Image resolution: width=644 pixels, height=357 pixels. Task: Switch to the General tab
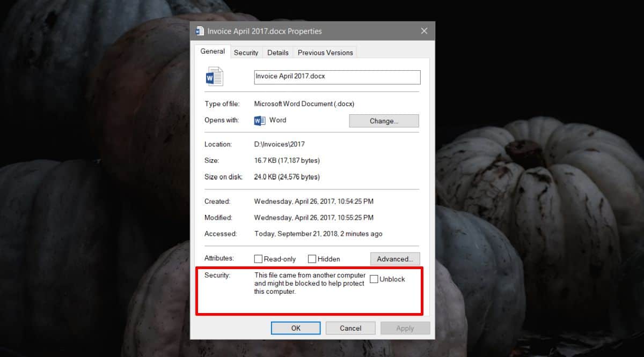tap(213, 51)
